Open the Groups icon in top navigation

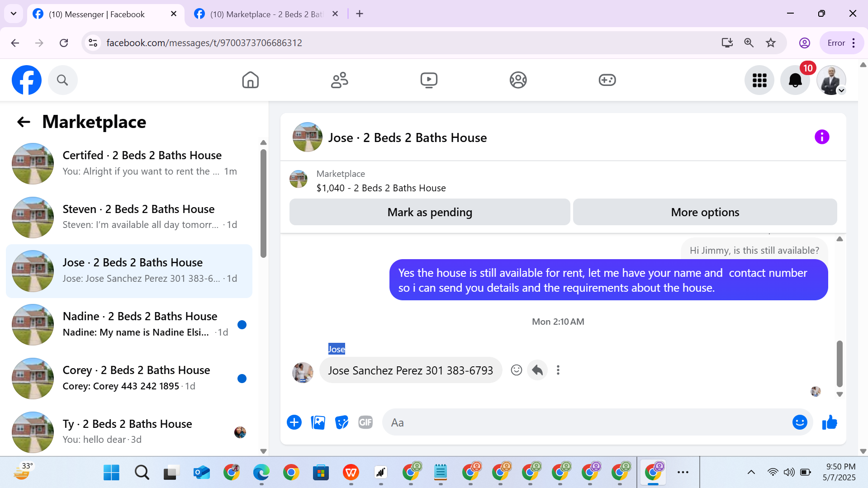point(518,80)
